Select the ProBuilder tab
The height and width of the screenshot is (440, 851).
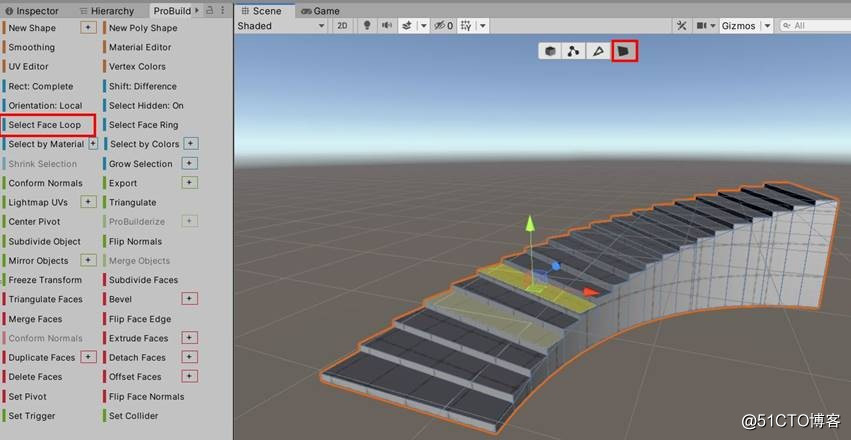tap(172, 11)
